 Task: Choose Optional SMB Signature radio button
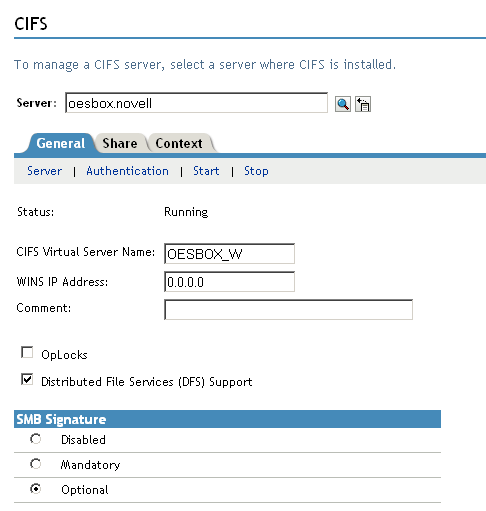click(x=35, y=489)
